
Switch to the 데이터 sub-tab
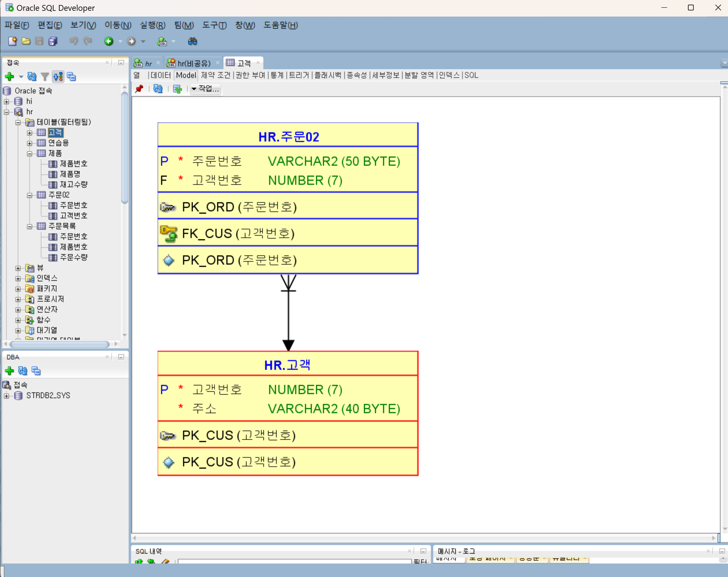161,75
